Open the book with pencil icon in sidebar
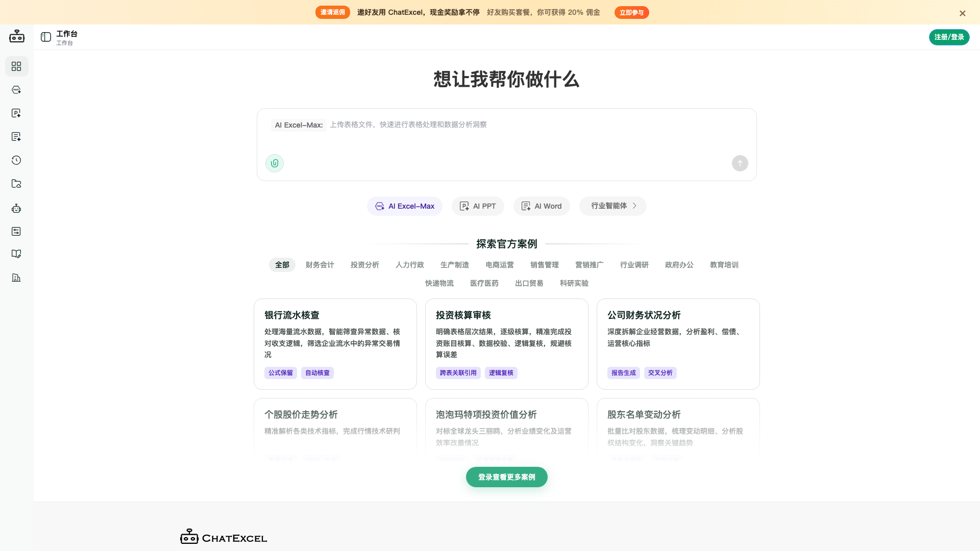This screenshot has width=980, height=551. [x=16, y=254]
